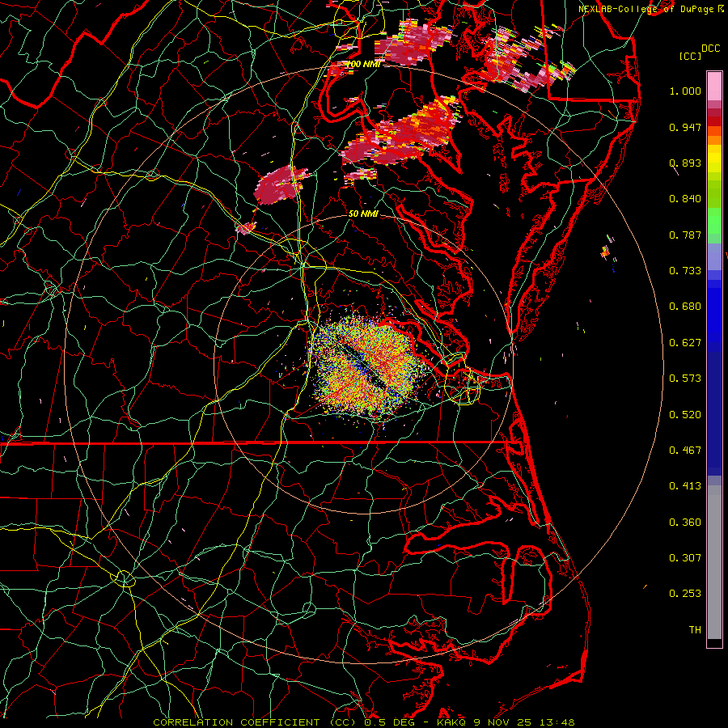Click the TH threshold label on the legend
The height and width of the screenshot is (728, 728).
(x=695, y=630)
